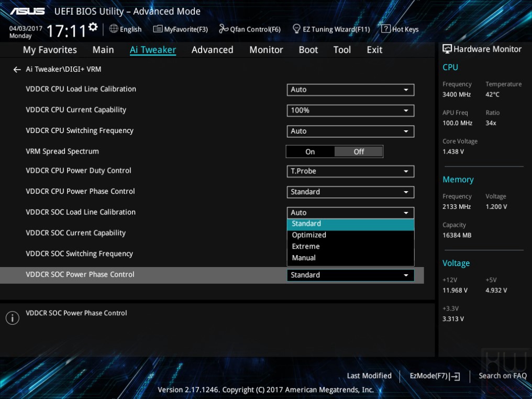Viewport: 532px width, 399px height.
Task: Open MyFavorite(F3) from top bar
Action: 181,29
